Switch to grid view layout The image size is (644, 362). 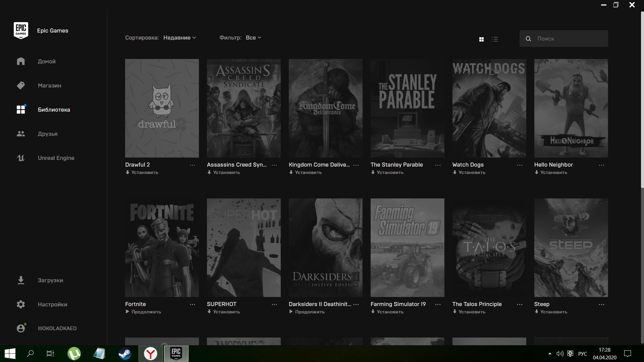[x=481, y=39]
